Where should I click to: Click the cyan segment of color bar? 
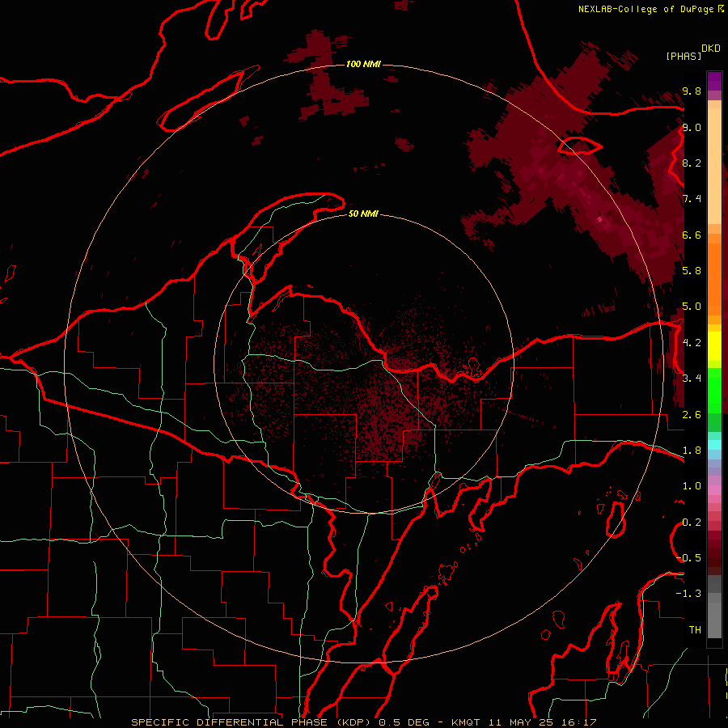714,445
